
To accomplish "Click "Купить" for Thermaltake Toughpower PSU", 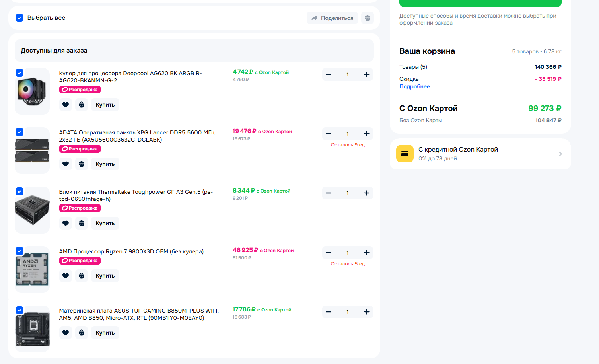I will click(105, 223).
